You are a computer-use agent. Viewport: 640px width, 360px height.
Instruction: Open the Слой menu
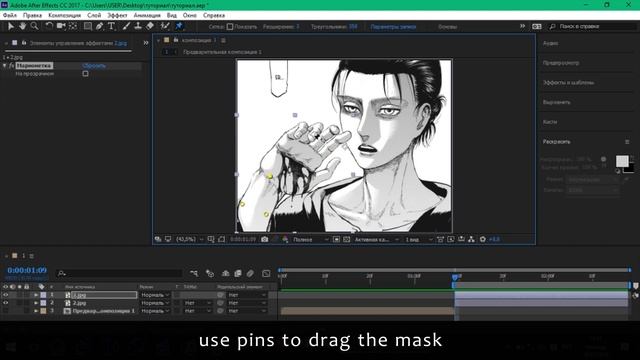tap(94, 15)
